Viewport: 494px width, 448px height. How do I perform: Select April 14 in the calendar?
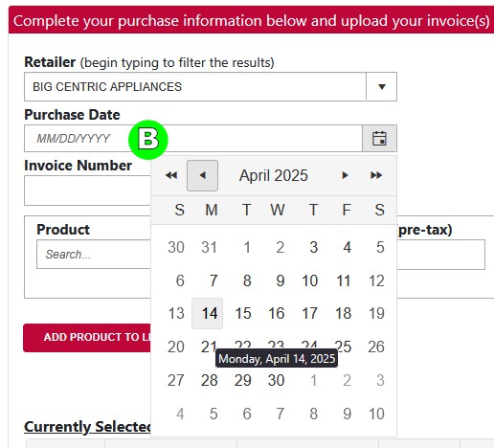pyautogui.click(x=208, y=313)
